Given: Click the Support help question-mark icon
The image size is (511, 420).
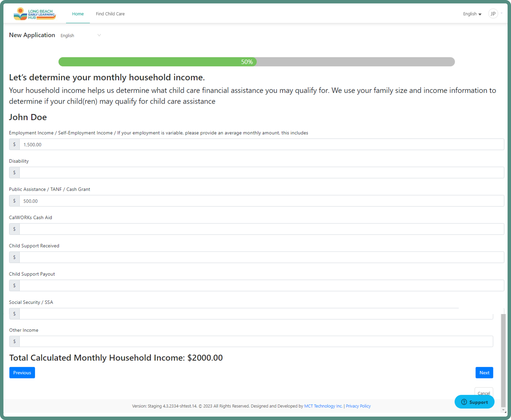Looking at the screenshot, I should [464, 402].
